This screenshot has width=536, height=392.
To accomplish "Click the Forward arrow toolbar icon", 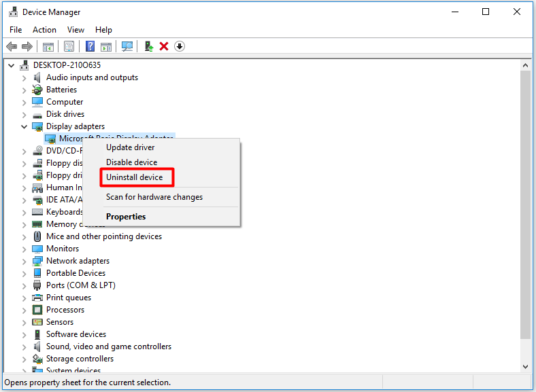I will point(27,46).
